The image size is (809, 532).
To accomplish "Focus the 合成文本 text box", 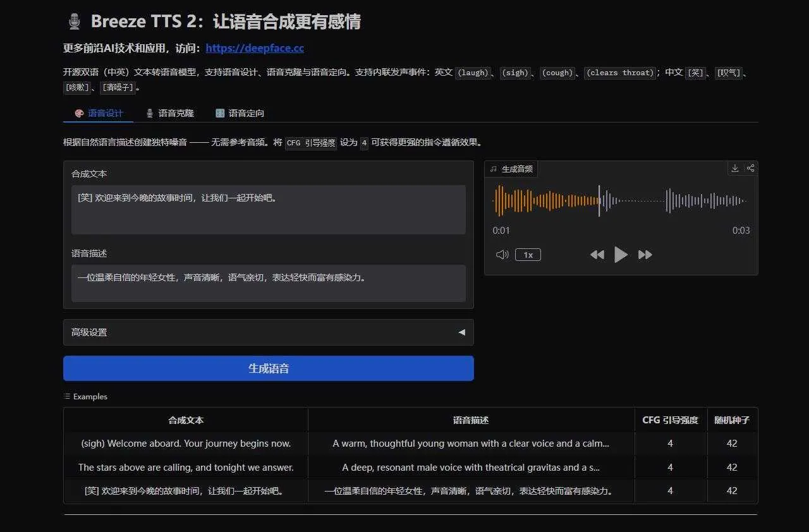I will [269, 210].
